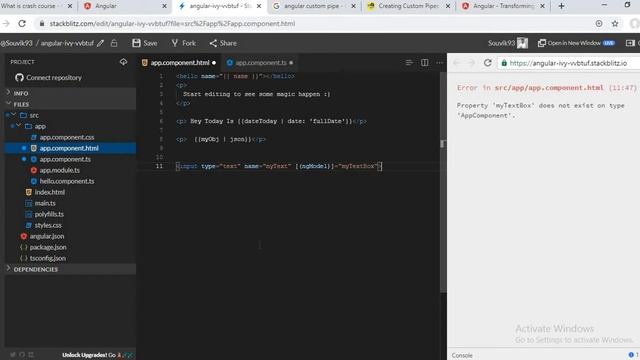The height and width of the screenshot is (360, 640).
Task: Place cursor on editor line 11
Action: coord(279,166)
